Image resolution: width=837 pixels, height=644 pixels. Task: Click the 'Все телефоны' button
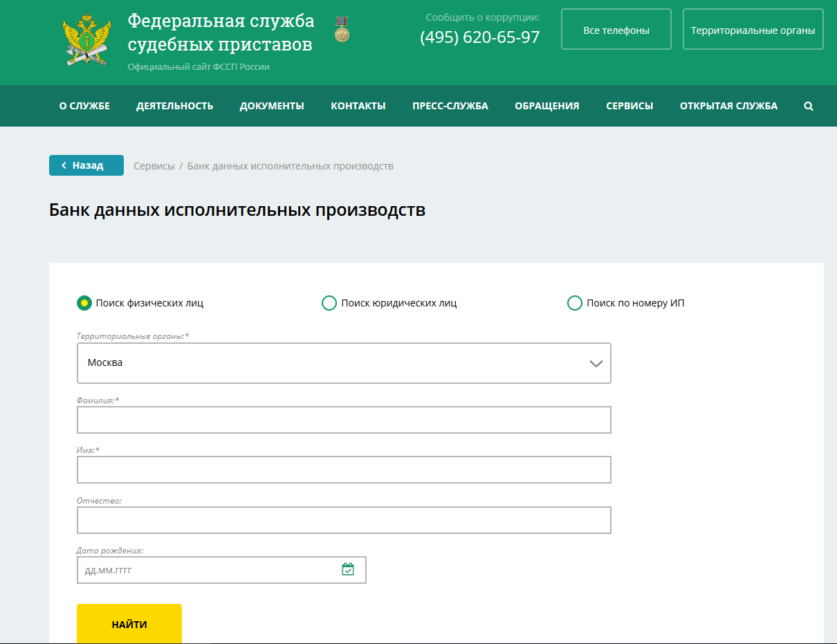pyautogui.click(x=616, y=30)
